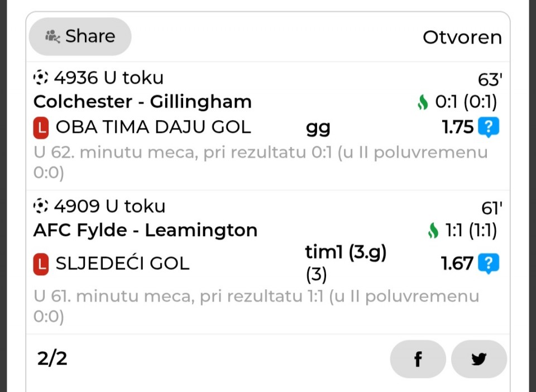The height and width of the screenshot is (392, 536).
Task: Click help icon next to 1.67 odds
Action: 489,264
